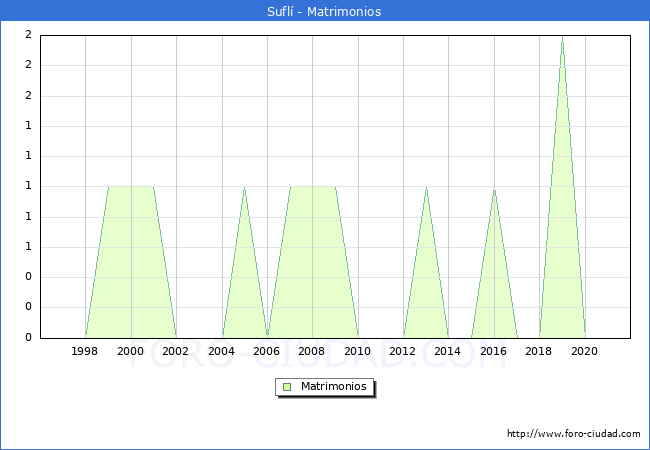Click the Matrimonios legend label
Screen dimensions: 650x450
pyautogui.click(x=334, y=386)
